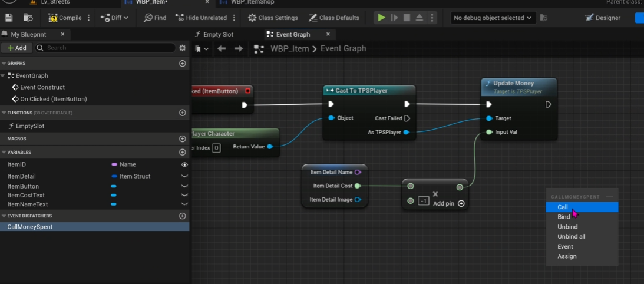Close the My Blueprint panel tab
The width and height of the screenshot is (644, 284).
click(62, 34)
